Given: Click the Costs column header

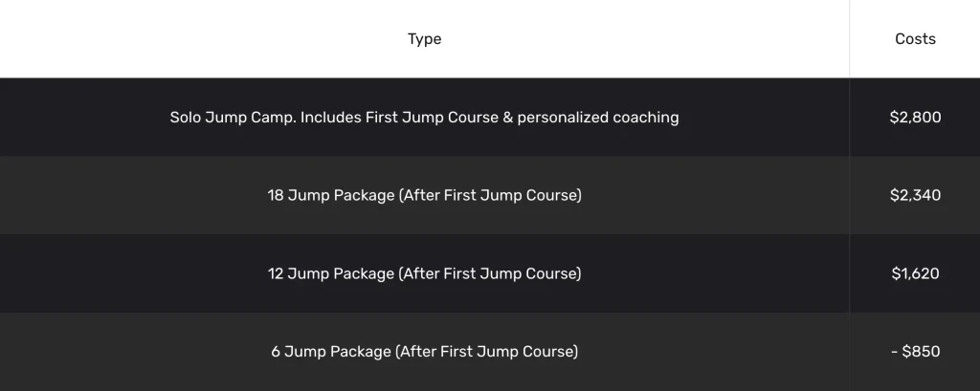Looking at the screenshot, I should pos(915,39).
